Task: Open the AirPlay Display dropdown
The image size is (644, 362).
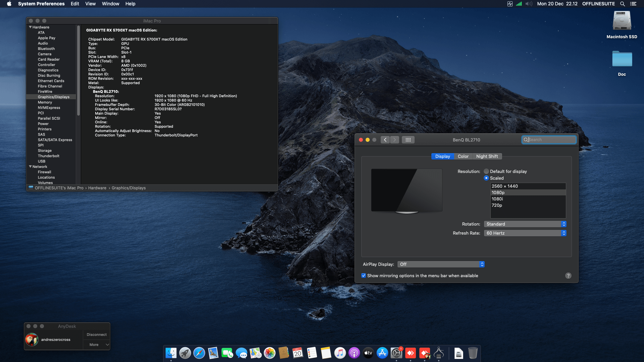Action: click(x=441, y=264)
